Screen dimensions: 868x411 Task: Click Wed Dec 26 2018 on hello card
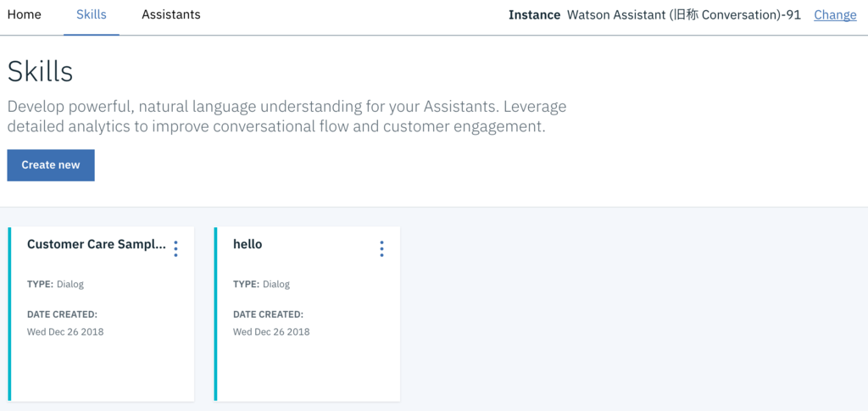point(271,331)
